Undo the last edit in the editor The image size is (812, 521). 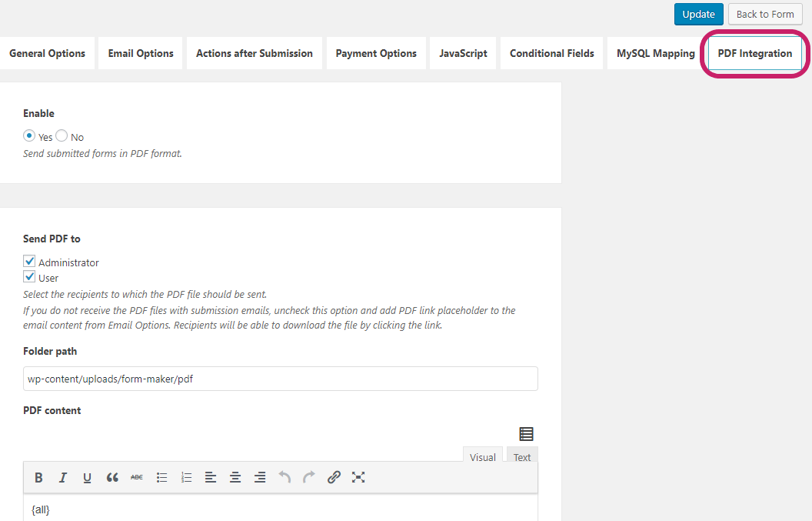285,477
